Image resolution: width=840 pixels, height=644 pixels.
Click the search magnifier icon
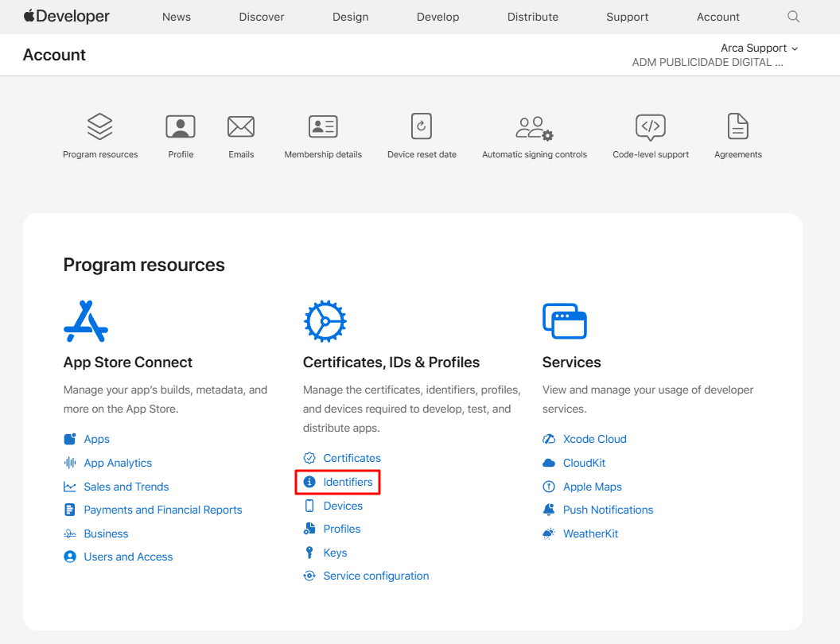click(793, 17)
